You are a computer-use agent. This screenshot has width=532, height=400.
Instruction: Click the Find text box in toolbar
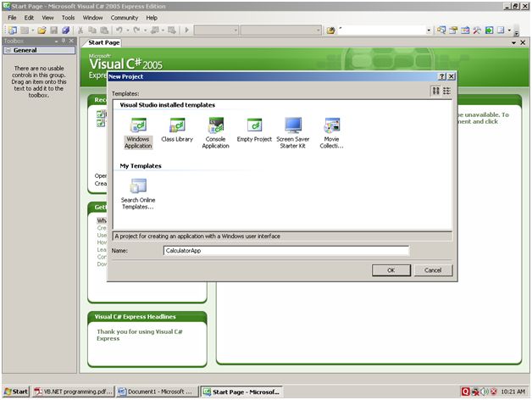[381, 31]
